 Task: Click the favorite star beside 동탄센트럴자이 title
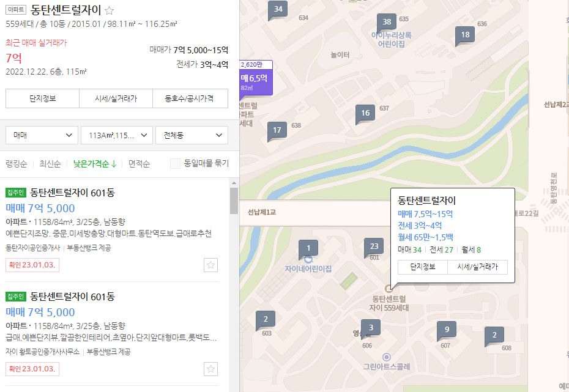108,10
